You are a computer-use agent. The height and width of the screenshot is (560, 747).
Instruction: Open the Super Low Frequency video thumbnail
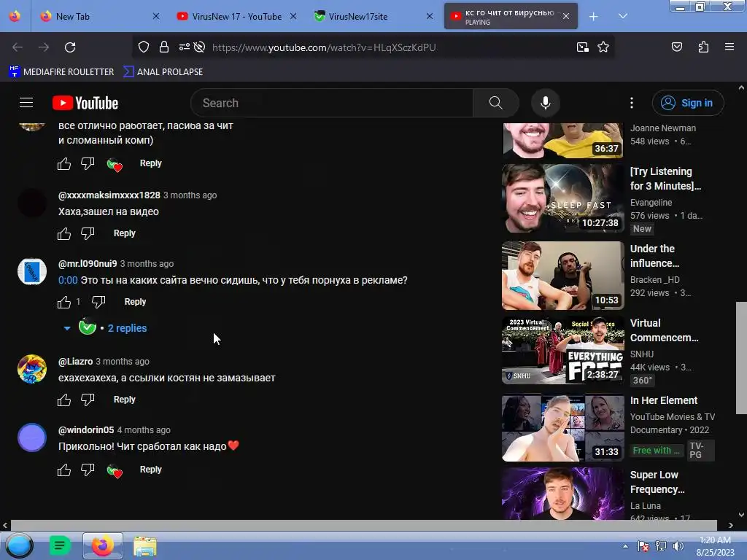(562, 494)
